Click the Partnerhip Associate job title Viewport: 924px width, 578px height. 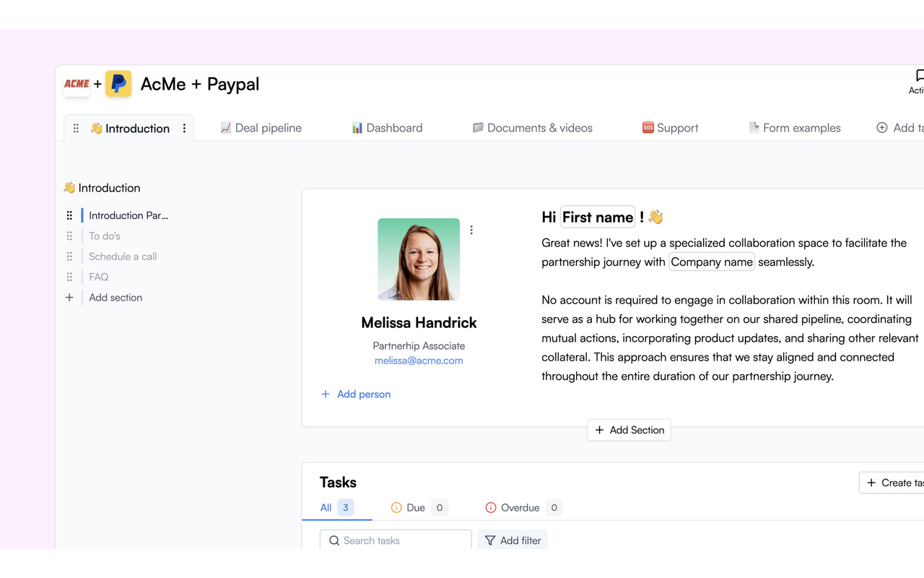point(419,346)
